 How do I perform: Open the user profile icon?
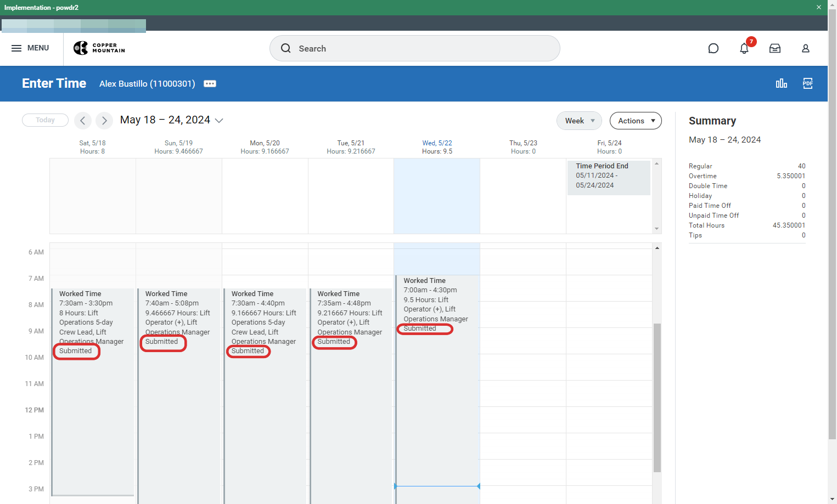click(806, 48)
